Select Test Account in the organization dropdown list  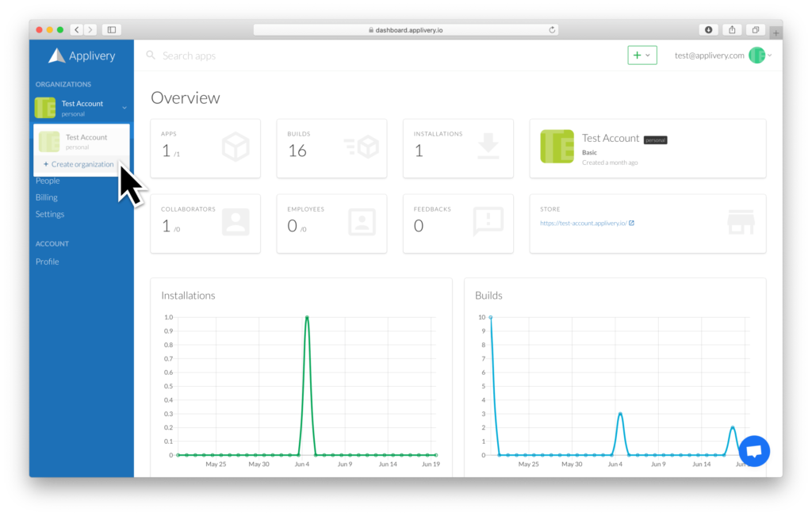tap(82, 141)
